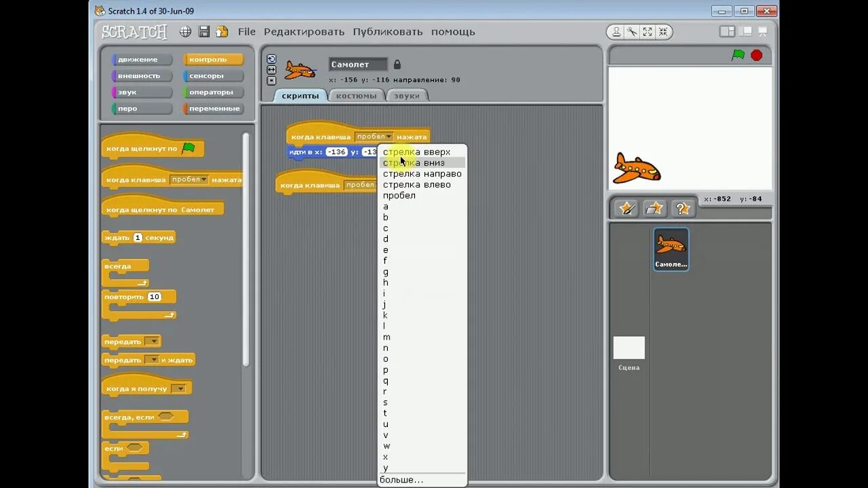
Task: Switch to the скрипты tab
Action: click(300, 96)
